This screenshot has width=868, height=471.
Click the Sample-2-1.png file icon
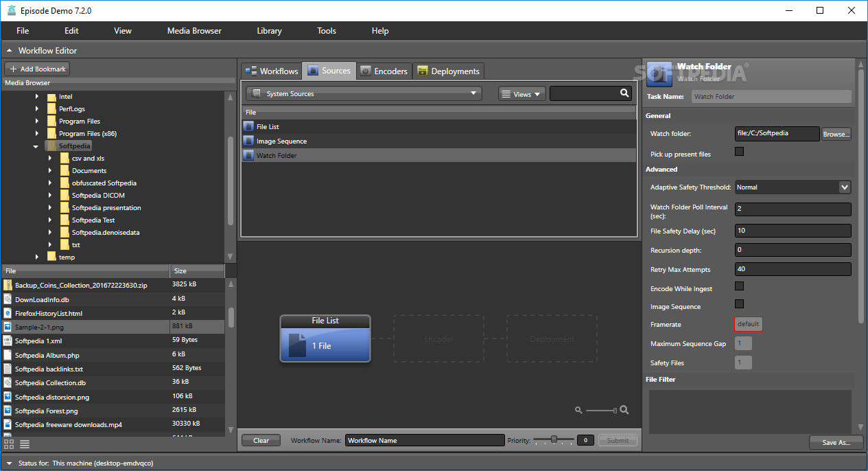(x=8, y=327)
